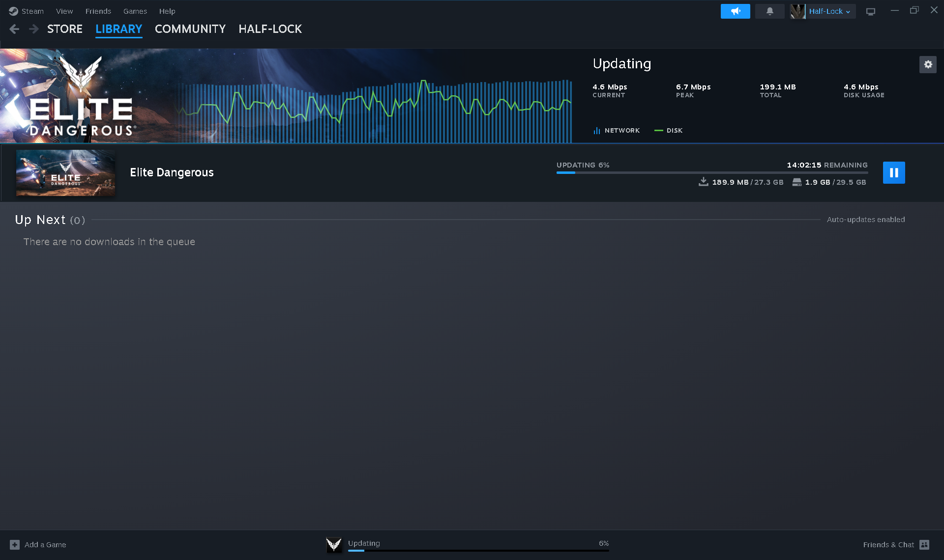Open the notifications bell

click(769, 11)
